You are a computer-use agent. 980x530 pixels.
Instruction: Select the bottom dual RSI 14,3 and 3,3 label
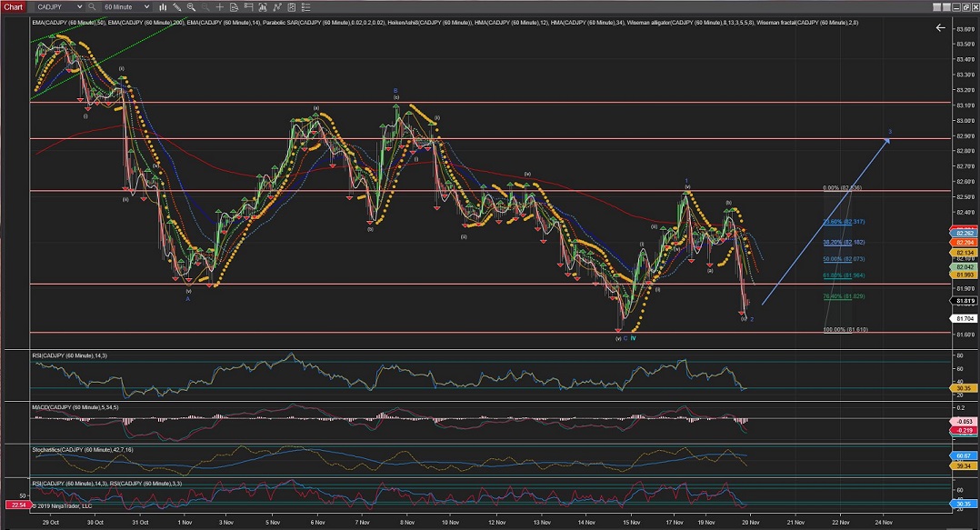coord(107,484)
